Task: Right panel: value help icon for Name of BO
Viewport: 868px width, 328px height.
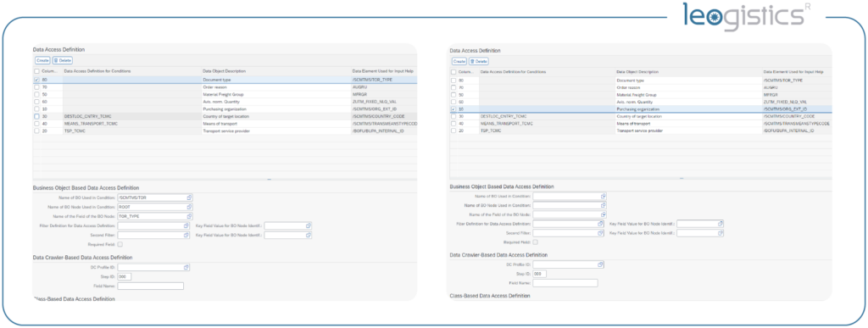Action: (x=603, y=196)
